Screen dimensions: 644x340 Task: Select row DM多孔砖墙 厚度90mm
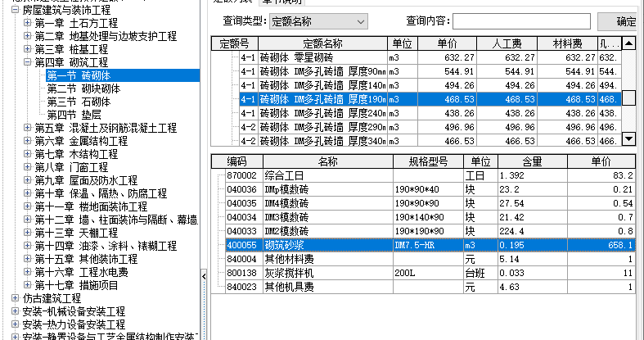point(430,71)
